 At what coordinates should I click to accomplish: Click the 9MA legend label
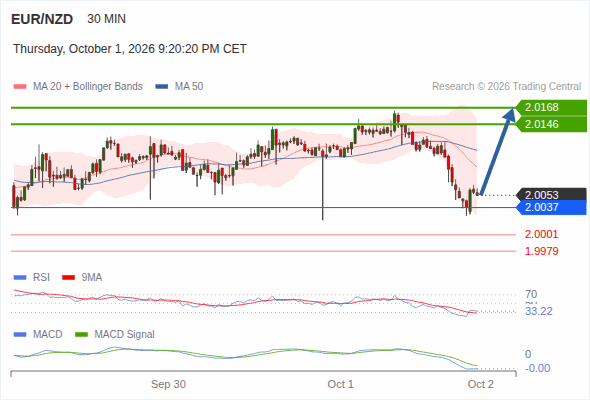click(92, 278)
